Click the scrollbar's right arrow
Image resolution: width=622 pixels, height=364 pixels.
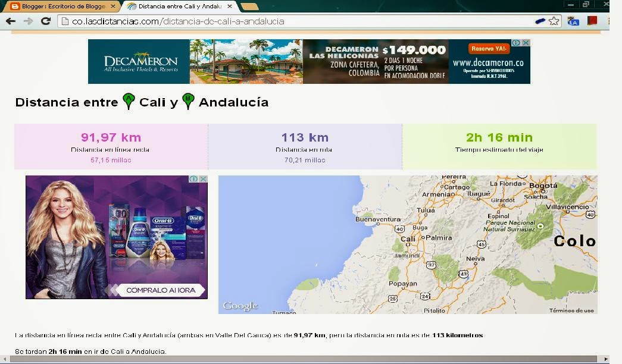click(606, 359)
